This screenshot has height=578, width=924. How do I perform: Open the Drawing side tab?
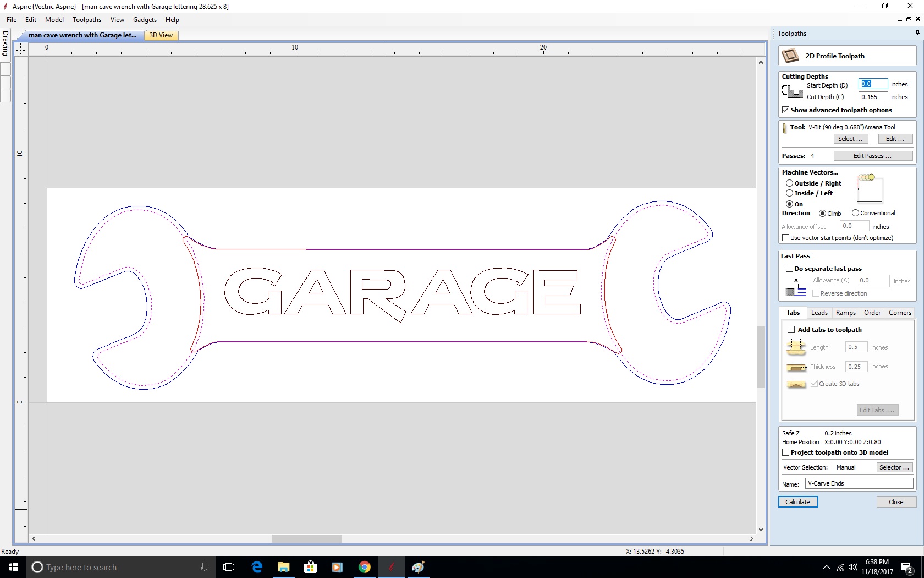pos(5,43)
